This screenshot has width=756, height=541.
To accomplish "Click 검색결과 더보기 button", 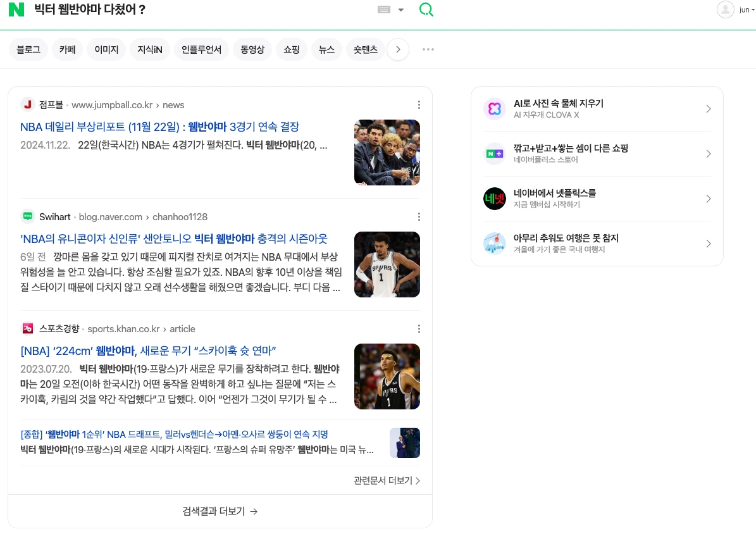I will (220, 511).
